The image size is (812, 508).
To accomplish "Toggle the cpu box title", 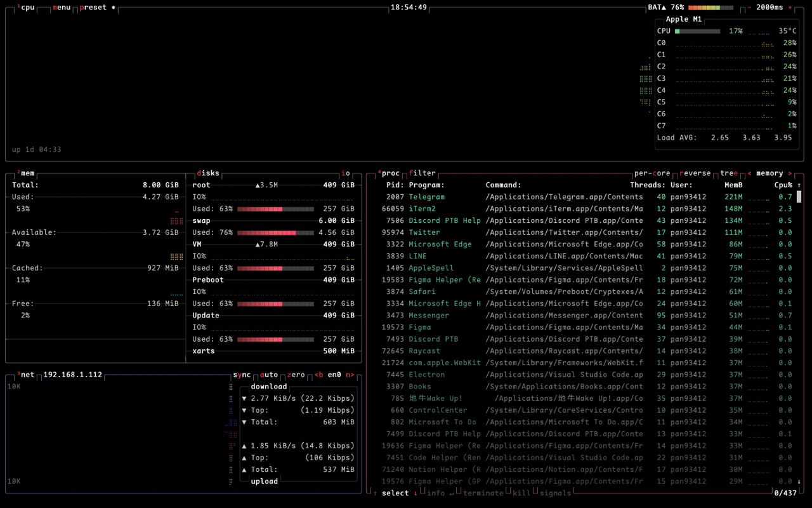I will click(26, 8).
